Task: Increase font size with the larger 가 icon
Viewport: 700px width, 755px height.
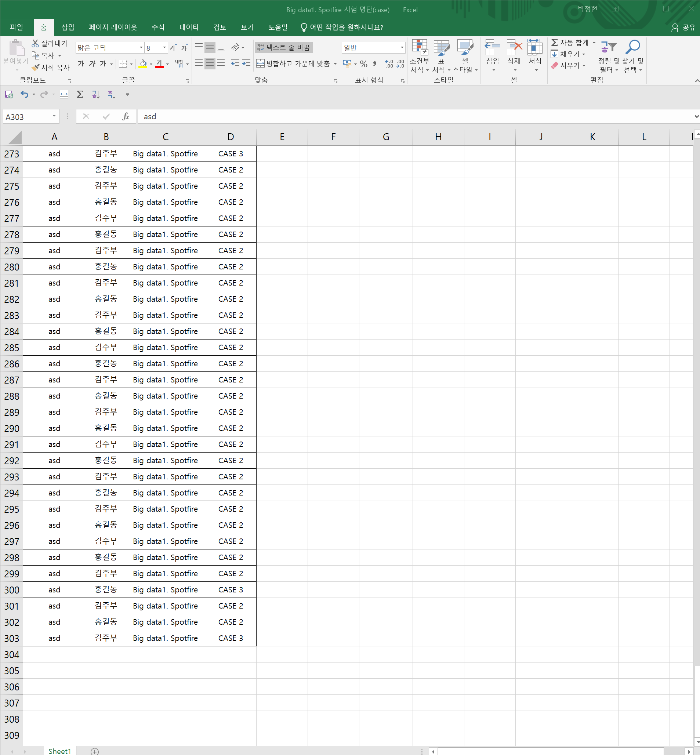Action: click(x=173, y=48)
